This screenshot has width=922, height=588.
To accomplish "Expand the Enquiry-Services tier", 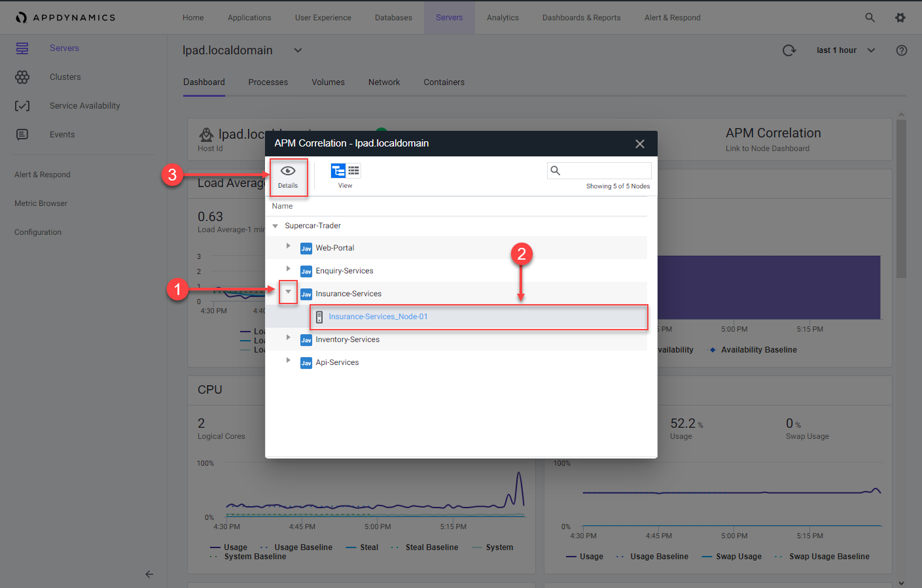I will click(x=289, y=269).
